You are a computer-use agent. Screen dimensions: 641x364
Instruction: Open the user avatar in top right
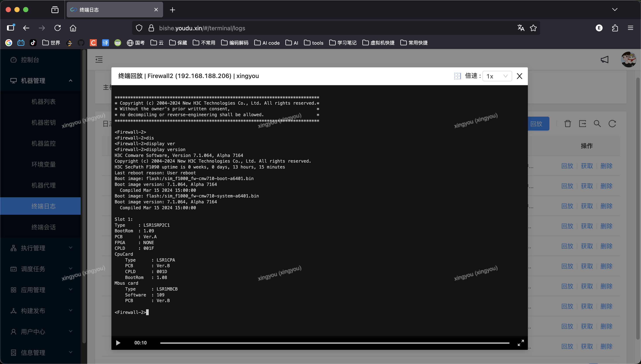tap(628, 60)
